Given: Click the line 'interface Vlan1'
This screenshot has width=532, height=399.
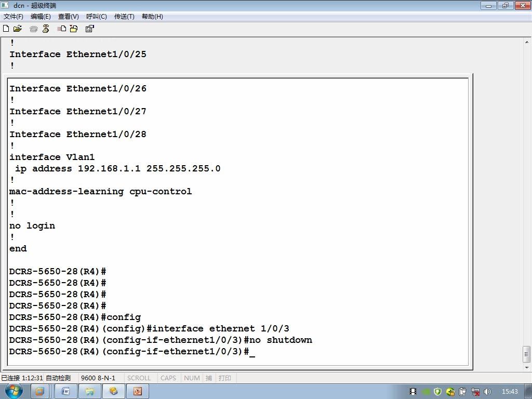Looking at the screenshot, I should (52, 157).
